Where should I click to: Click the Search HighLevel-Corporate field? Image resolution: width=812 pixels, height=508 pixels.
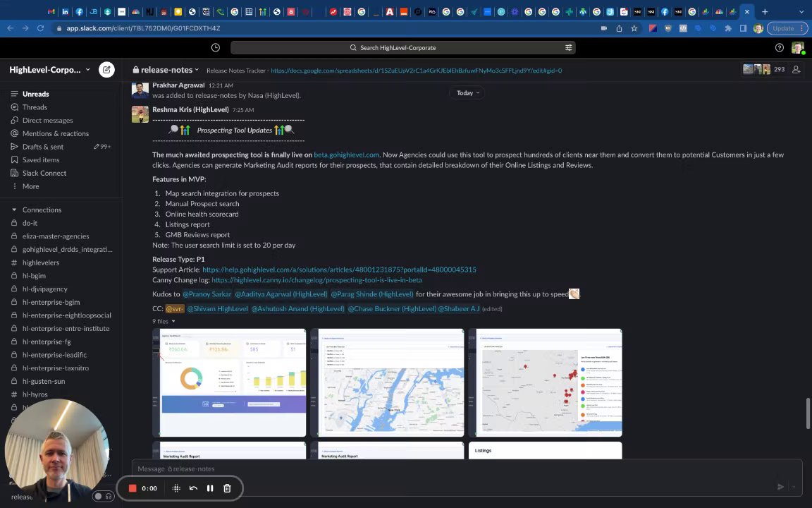coord(403,48)
